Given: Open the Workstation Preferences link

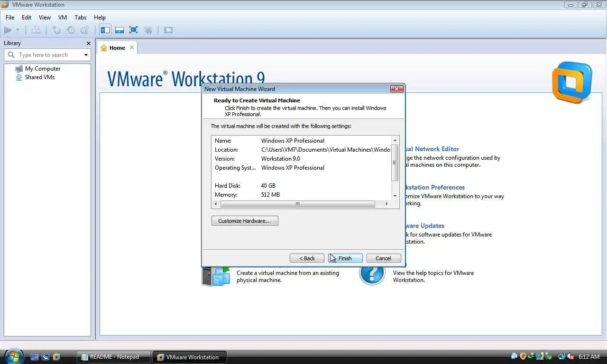Looking at the screenshot, I should 435,187.
